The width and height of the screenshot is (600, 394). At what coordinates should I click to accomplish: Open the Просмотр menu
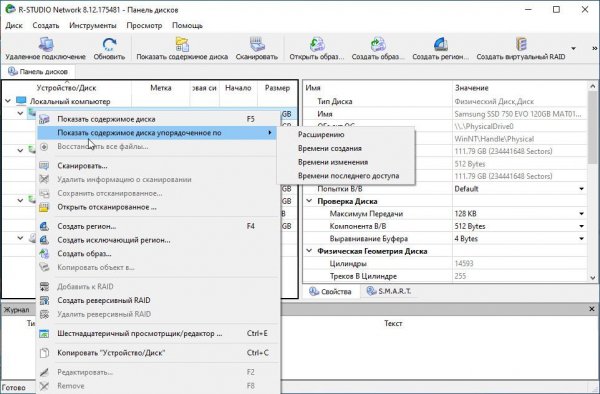144,26
